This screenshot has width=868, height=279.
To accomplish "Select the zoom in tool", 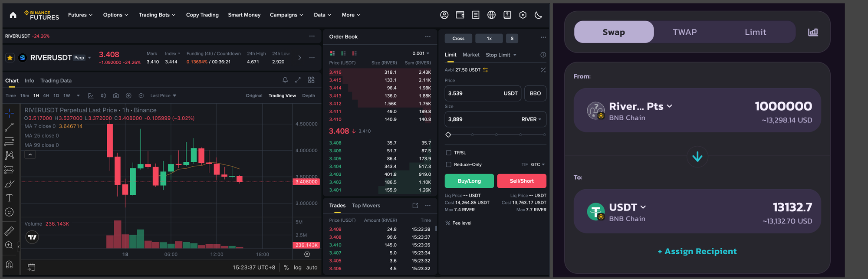I will 9,245.
